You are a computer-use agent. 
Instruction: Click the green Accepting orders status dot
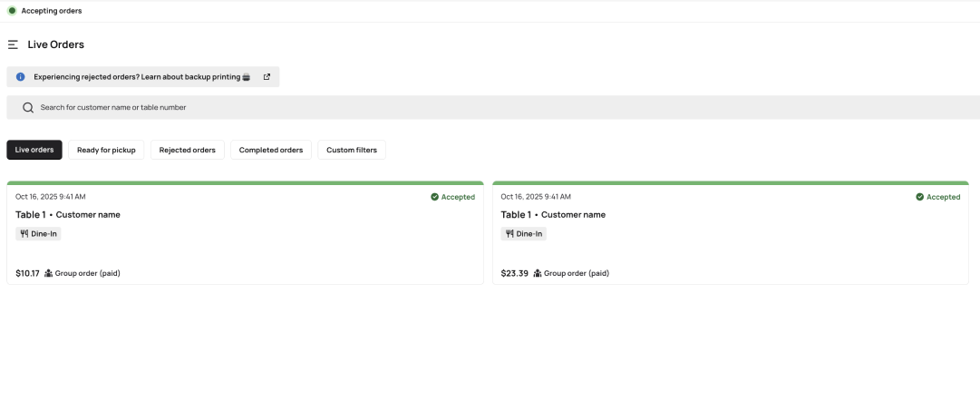pyautogui.click(x=12, y=11)
